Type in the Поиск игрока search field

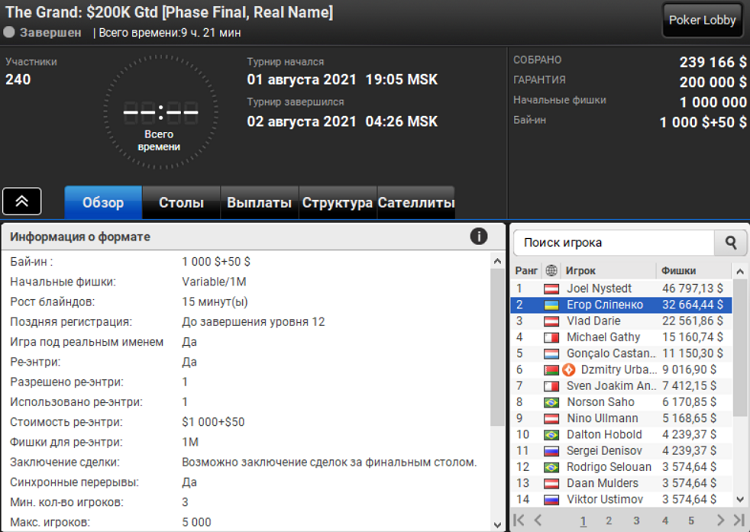613,242
